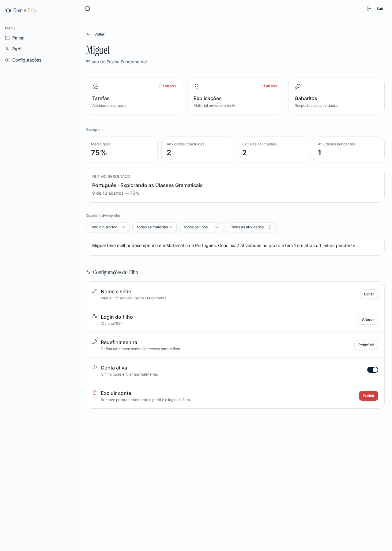The height and width of the screenshot is (551, 392).
Task: Click Alterar for Login do filho
Action: click(x=368, y=320)
